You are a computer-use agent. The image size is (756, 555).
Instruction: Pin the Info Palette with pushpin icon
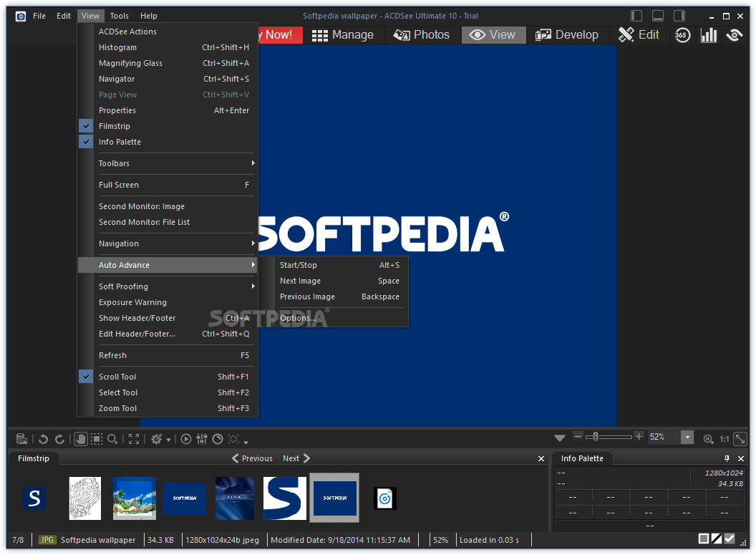[x=727, y=458]
